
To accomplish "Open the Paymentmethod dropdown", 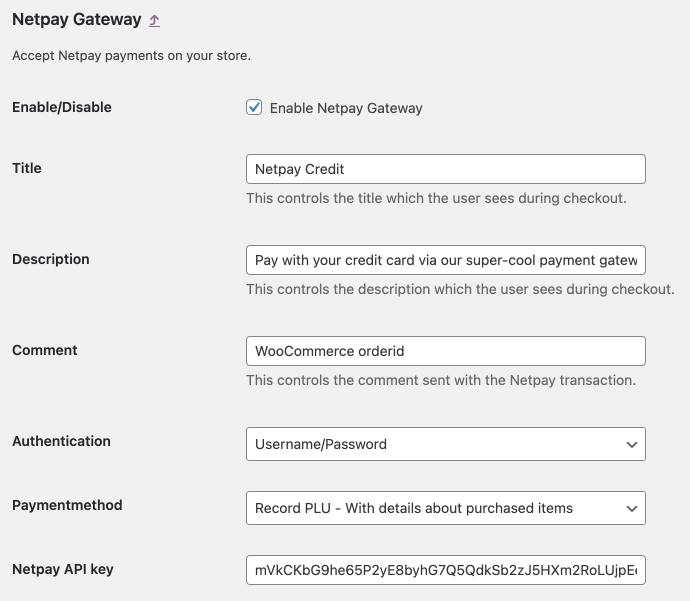I will coord(446,508).
